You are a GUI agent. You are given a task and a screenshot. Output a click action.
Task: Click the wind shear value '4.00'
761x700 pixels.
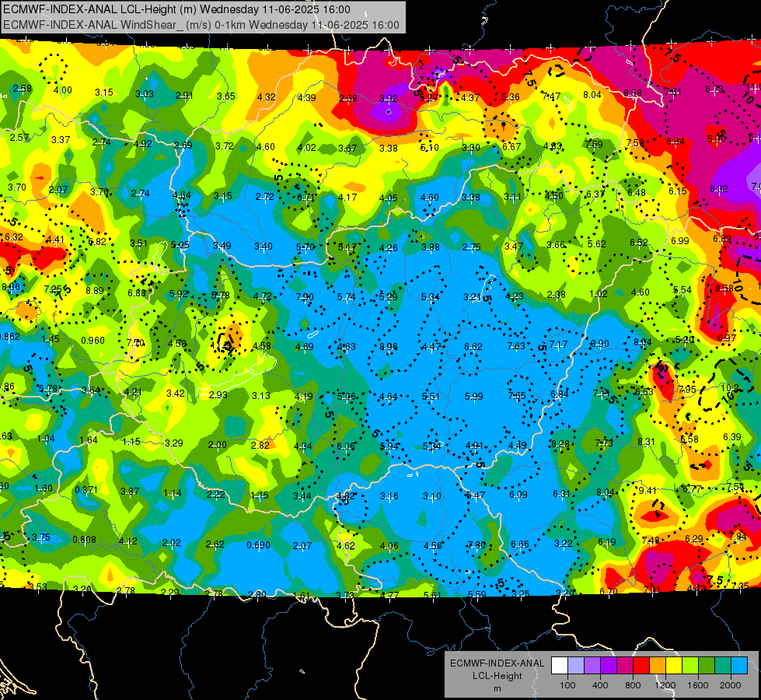(x=63, y=90)
